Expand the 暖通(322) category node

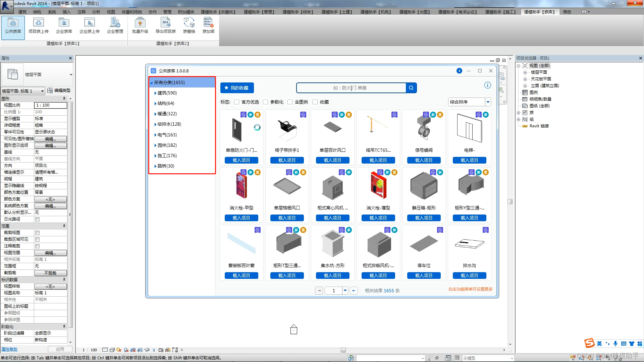[x=155, y=114]
